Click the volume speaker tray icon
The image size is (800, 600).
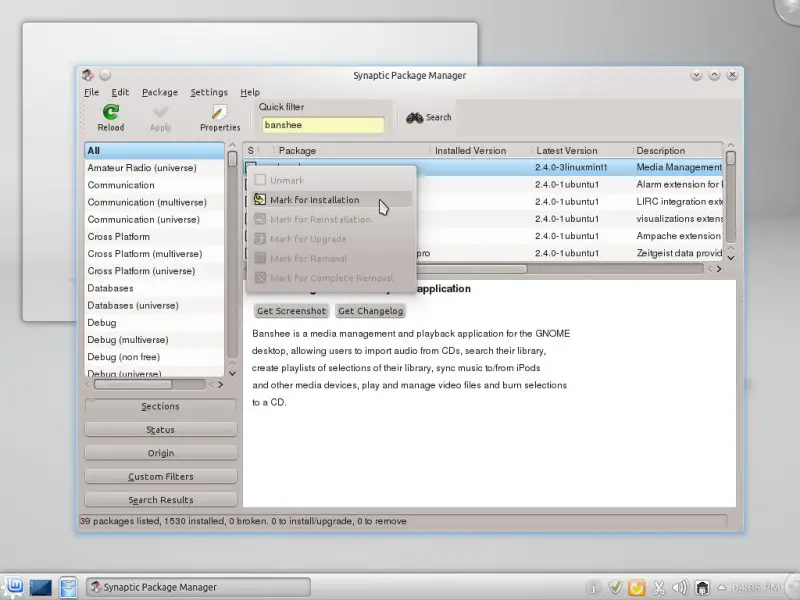point(680,588)
